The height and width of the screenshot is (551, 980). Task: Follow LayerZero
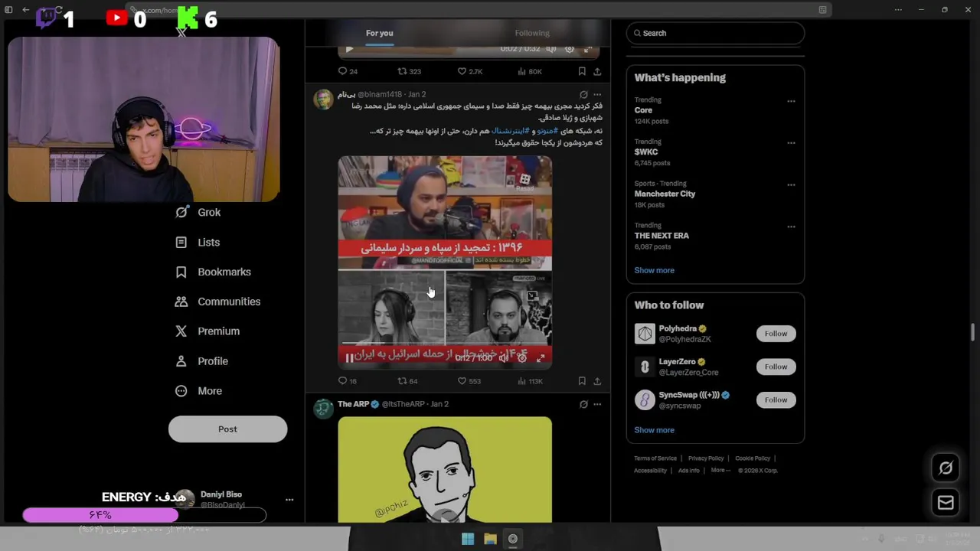point(776,367)
